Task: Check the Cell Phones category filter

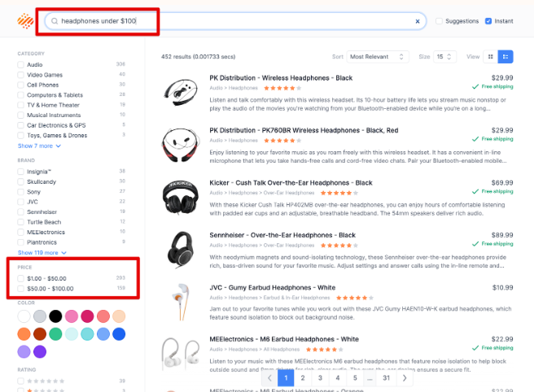Action: tap(21, 85)
